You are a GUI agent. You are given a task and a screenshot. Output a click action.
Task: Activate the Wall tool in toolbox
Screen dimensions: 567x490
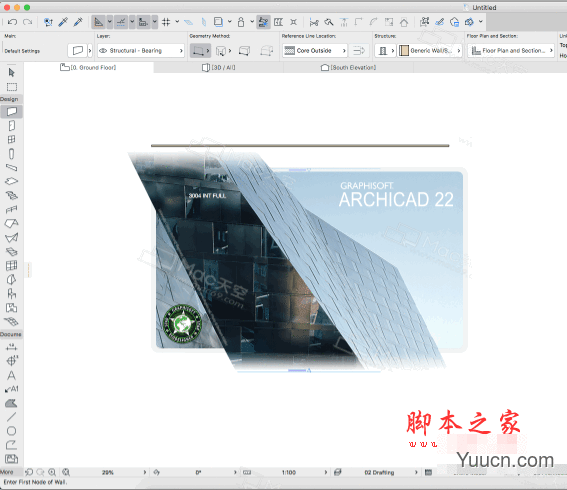[12, 111]
